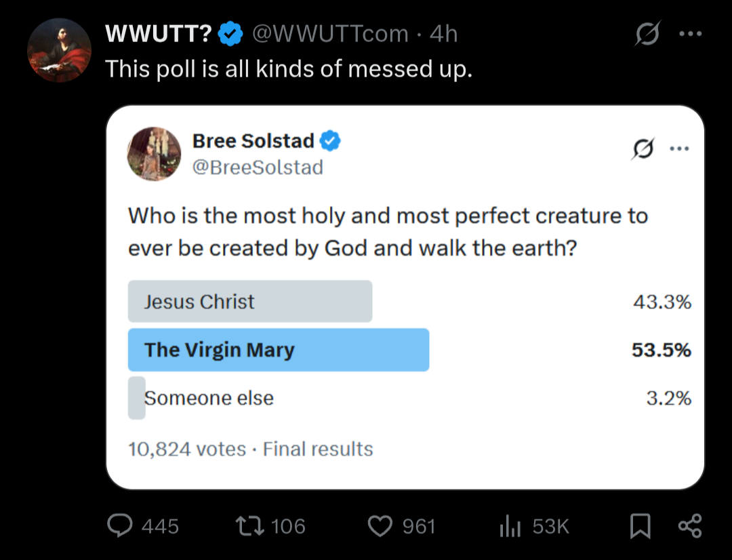Open more options menu for WWUTT tweet

[x=690, y=34]
